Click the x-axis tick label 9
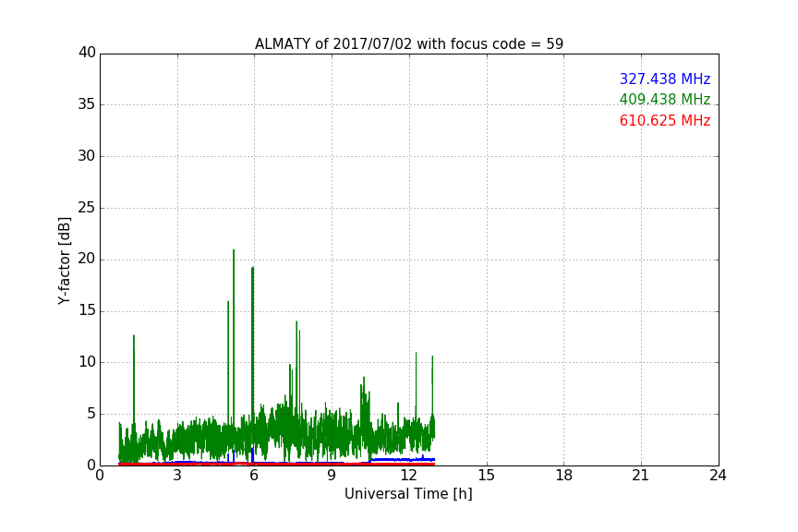This screenshot has height=532, width=798. pos(332,476)
